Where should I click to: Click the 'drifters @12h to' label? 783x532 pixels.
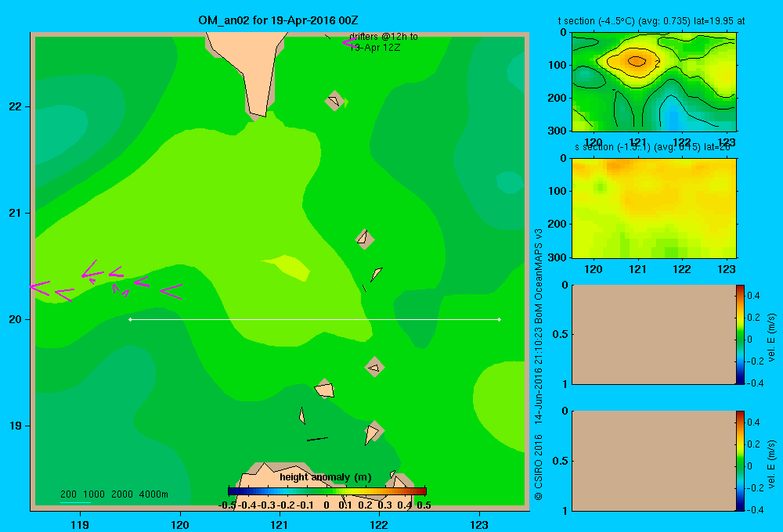384,37
